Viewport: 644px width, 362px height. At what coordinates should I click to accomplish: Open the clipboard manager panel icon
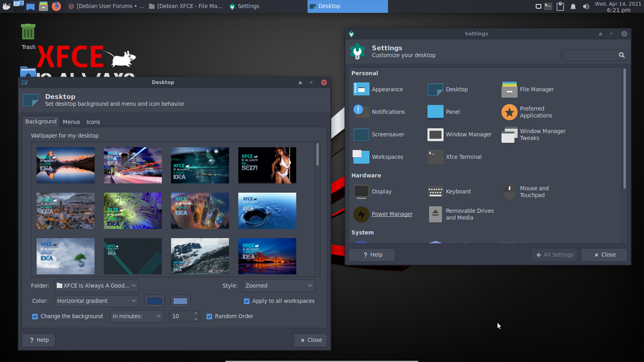pyautogui.click(x=560, y=6)
